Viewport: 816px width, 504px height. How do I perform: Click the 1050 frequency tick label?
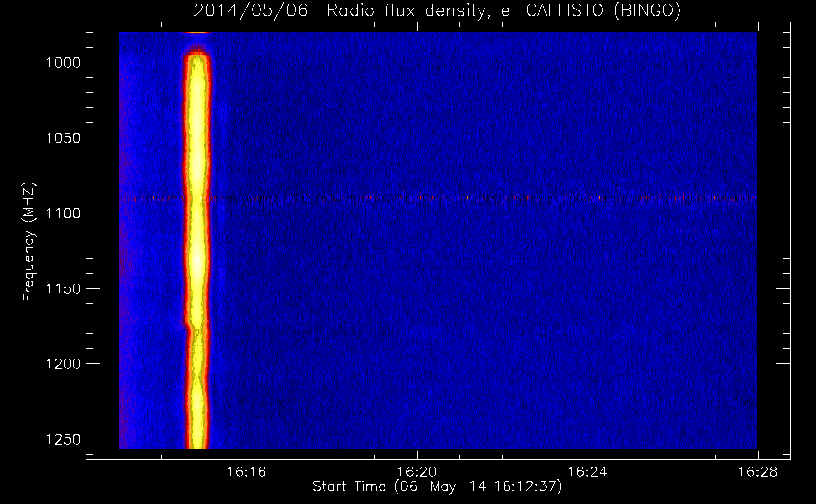click(63, 138)
